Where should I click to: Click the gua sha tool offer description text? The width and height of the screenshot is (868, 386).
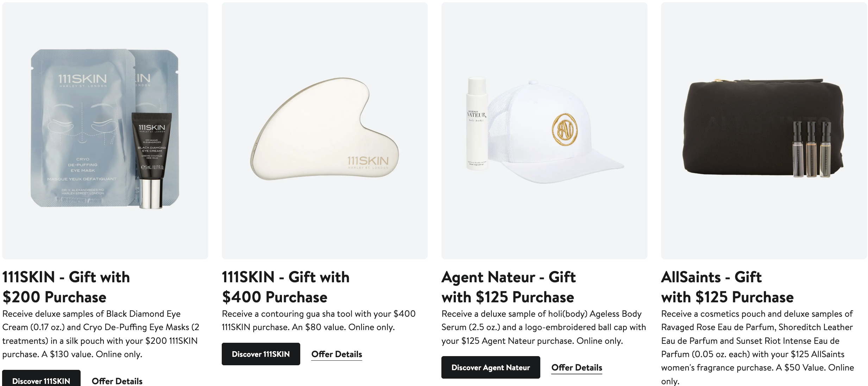coord(319,320)
